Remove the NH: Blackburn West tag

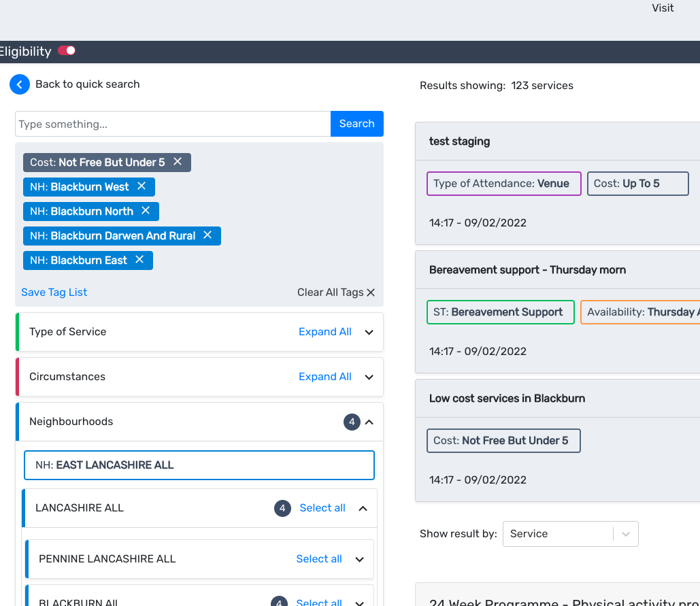(x=141, y=186)
